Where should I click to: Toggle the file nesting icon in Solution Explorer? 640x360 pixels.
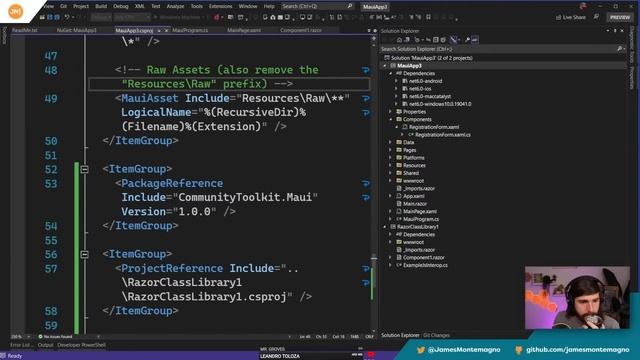(x=453, y=40)
